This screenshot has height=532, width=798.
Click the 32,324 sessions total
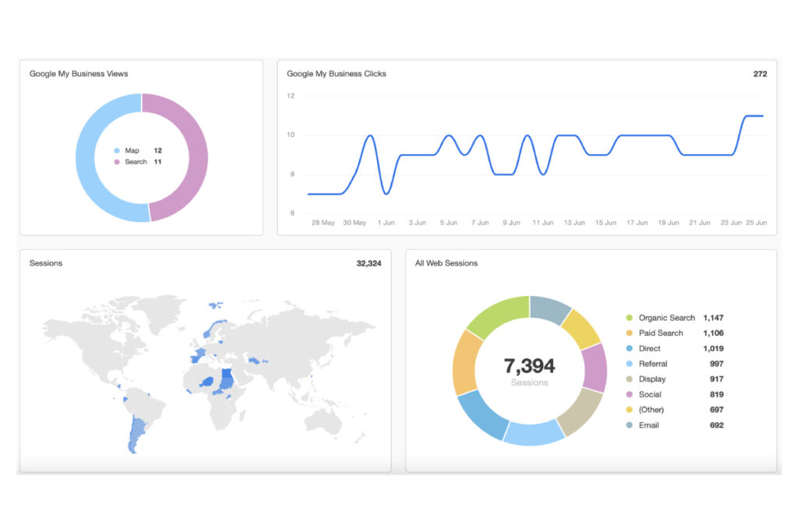tap(369, 263)
